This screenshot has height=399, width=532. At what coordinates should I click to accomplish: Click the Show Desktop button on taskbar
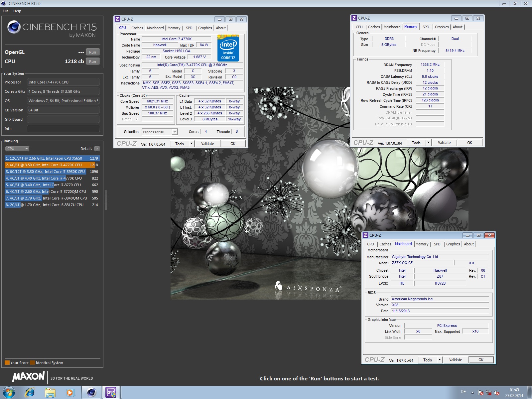(x=529, y=393)
